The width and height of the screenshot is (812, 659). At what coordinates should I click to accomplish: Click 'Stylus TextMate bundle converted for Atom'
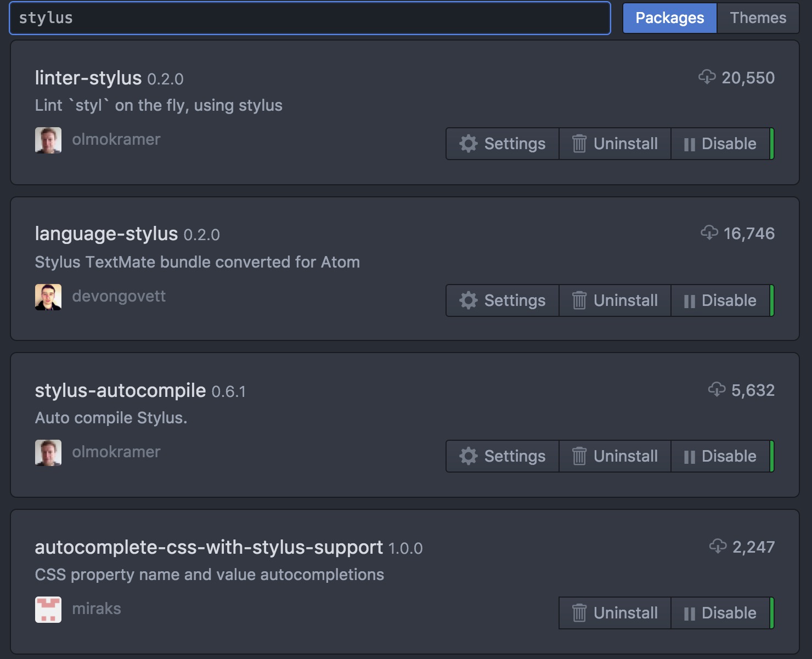point(198,262)
